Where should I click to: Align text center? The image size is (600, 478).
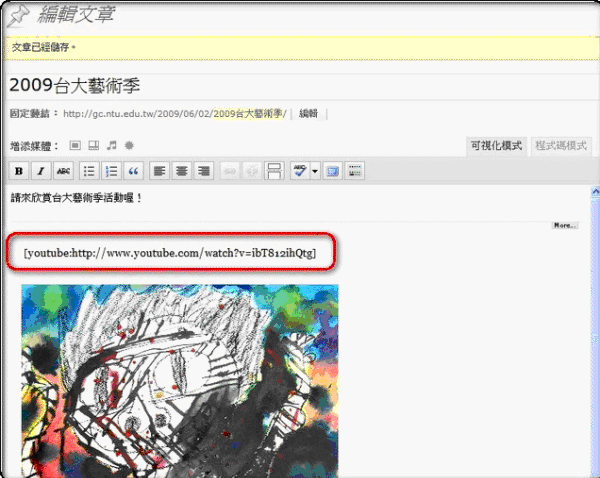pos(182,171)
